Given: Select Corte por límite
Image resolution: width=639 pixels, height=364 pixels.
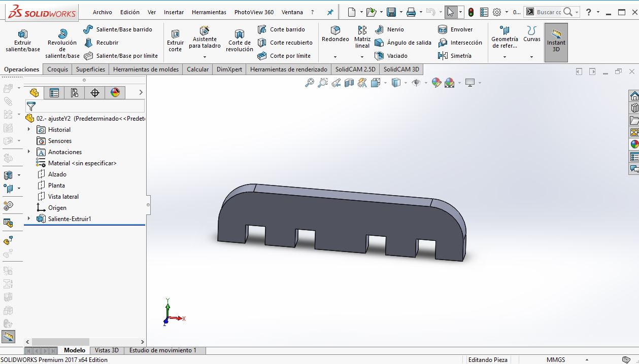Looking at the screenshot, I should tap(284, 56).
